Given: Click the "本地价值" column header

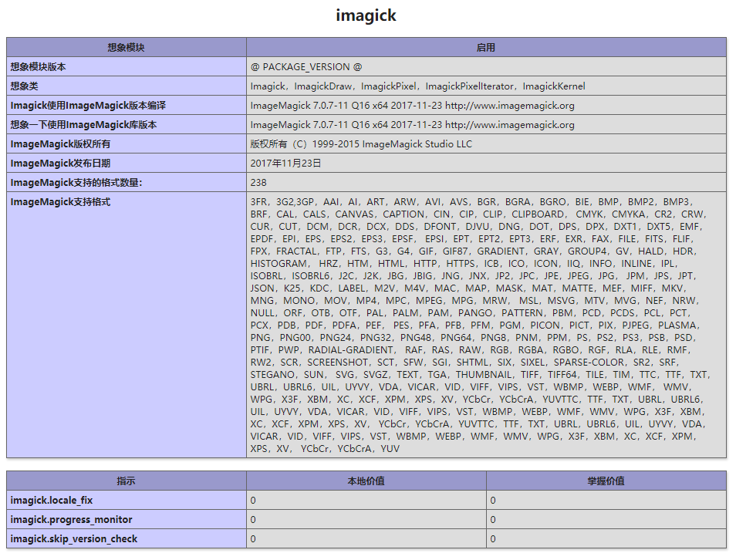Looking at the screenshot, I should (366, 481).
